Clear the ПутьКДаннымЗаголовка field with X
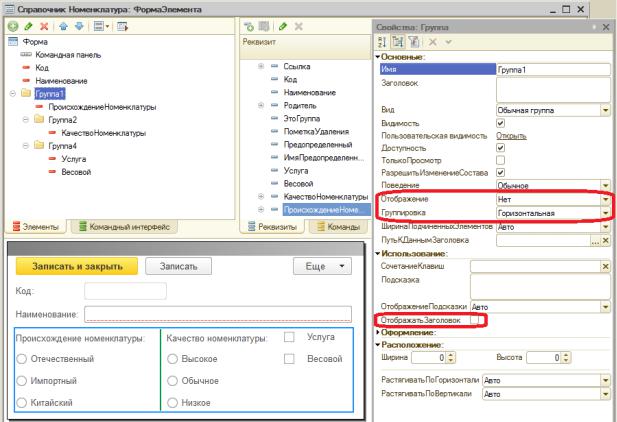Screen dimensions: 617x422 606,240
